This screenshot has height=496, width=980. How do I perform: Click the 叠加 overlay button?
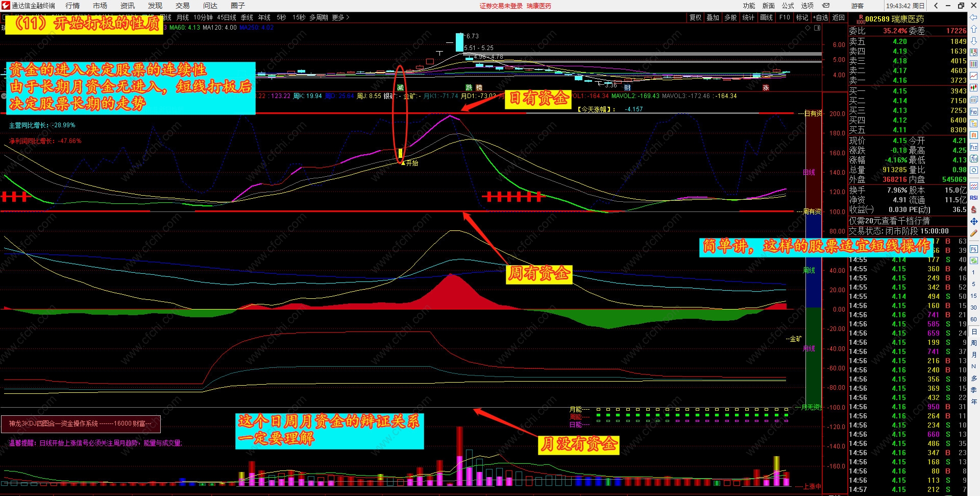[x=713, y=17]
